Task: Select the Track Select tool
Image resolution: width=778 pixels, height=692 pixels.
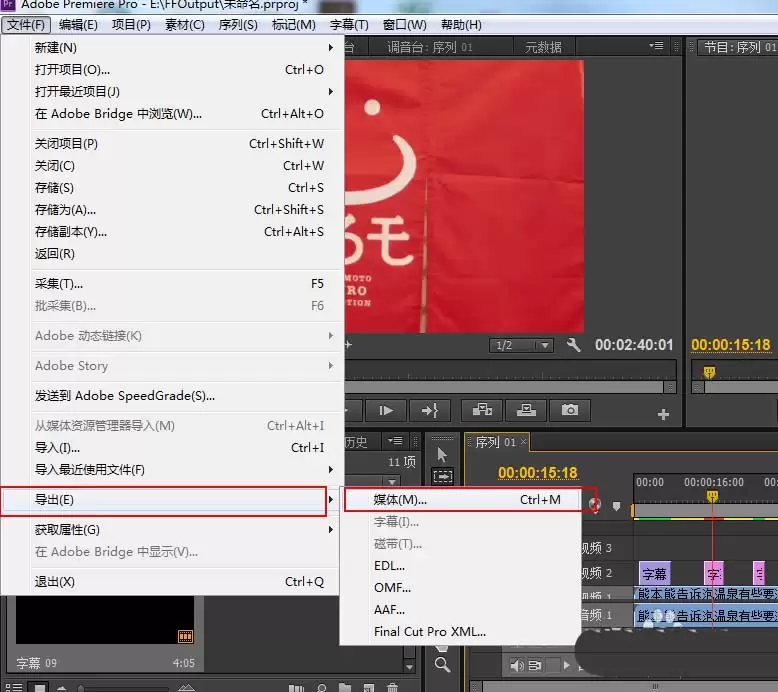Action: (x=443, y=477)
